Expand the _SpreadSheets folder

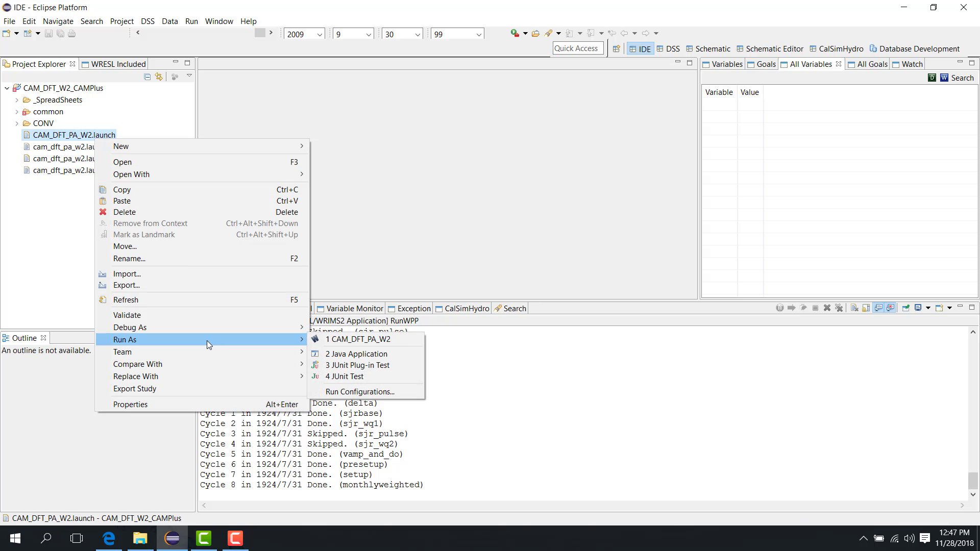17,100
